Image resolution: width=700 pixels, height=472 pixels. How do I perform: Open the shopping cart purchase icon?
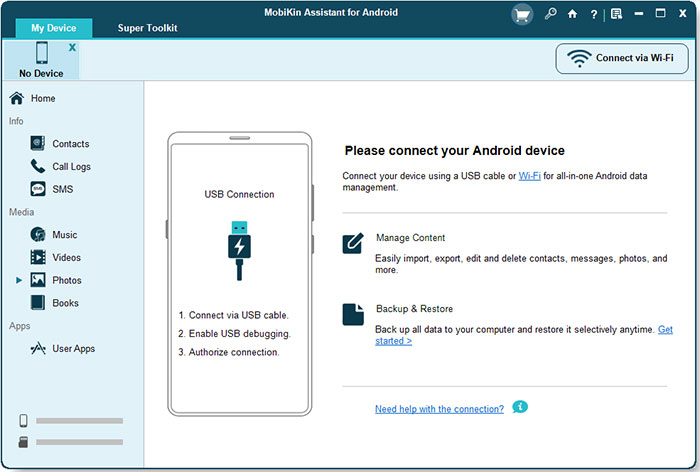pyautogui.click(x=522, y=15)
